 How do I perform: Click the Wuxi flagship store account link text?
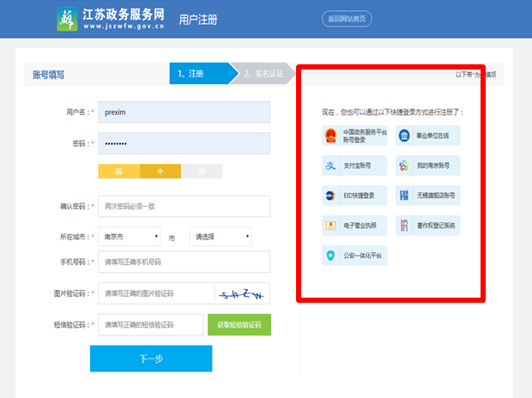point(436,196)
